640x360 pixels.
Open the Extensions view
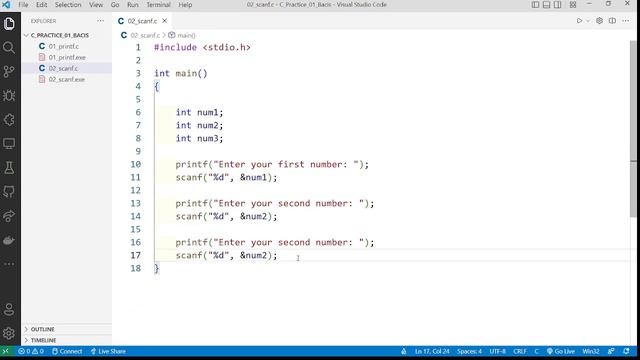[x=9, y=120]
